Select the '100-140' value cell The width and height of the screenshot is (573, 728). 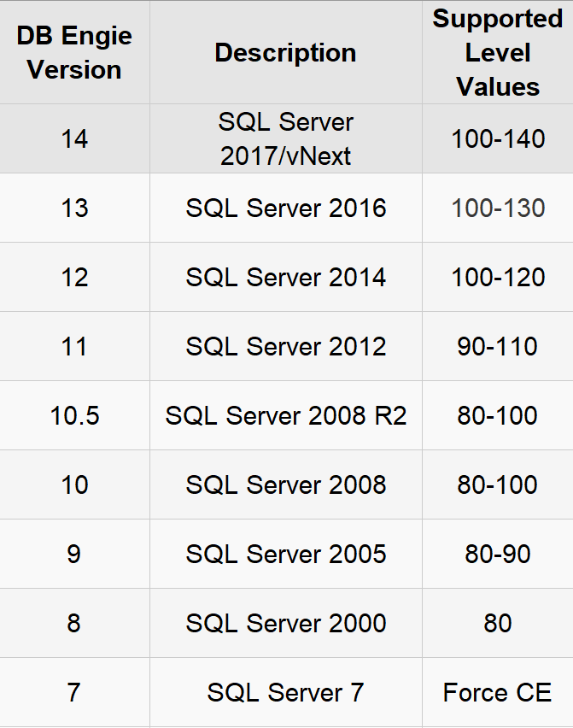coord(498,138)
